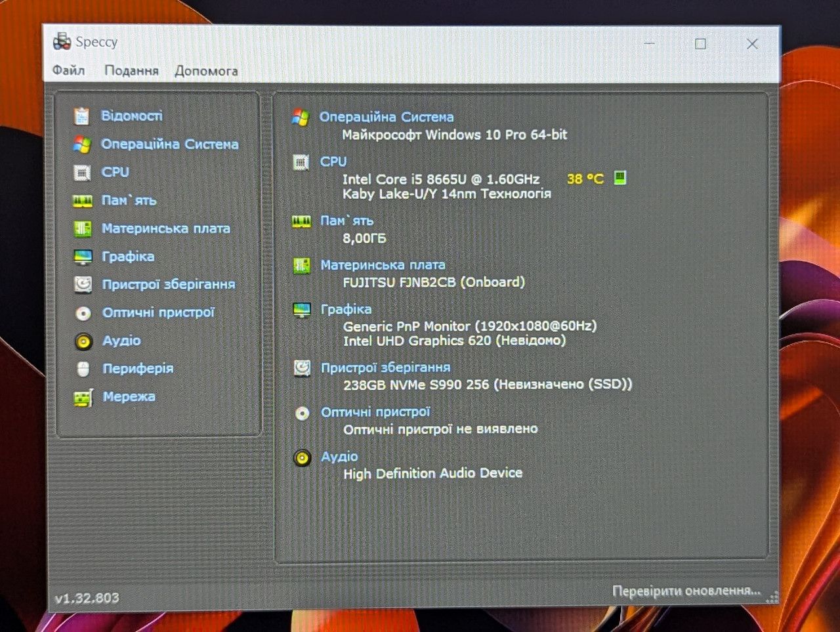Open the Операційна Система summary heading link

pos(387,117)
